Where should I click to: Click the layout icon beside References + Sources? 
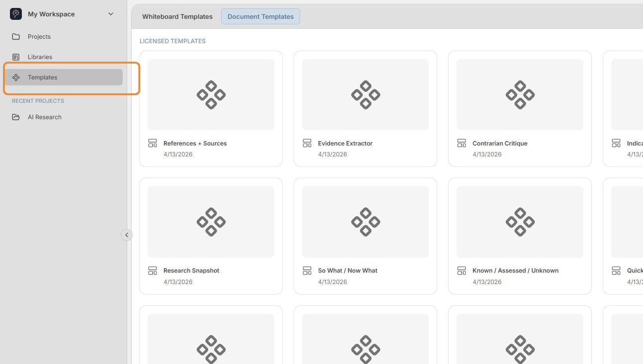pyautogui.click(x=153, y=143)
